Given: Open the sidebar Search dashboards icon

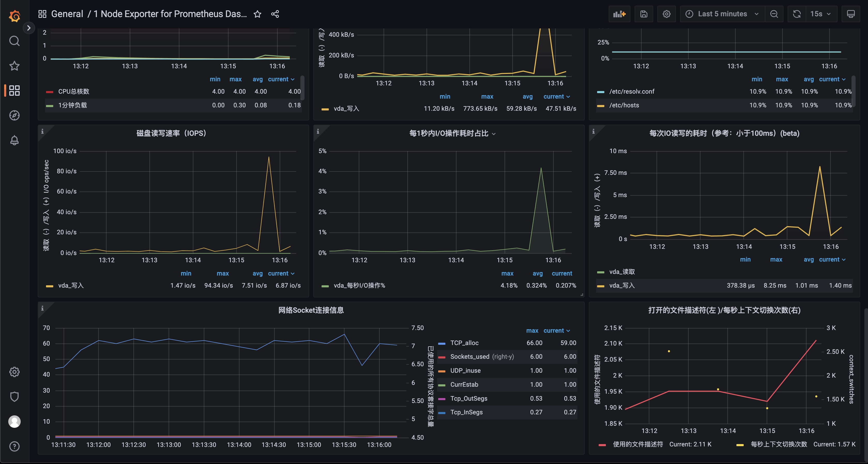Looking at the screenshot, I should [14, 41].
